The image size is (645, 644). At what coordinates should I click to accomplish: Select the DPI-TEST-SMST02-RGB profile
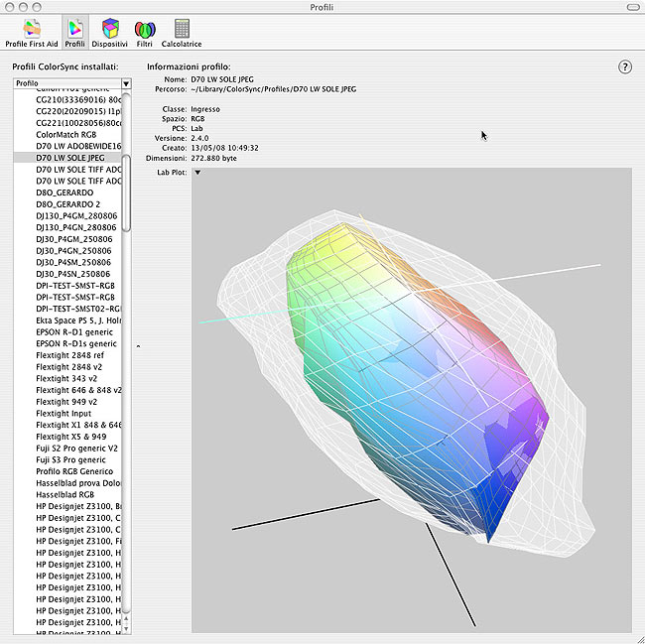coord(67,309)
